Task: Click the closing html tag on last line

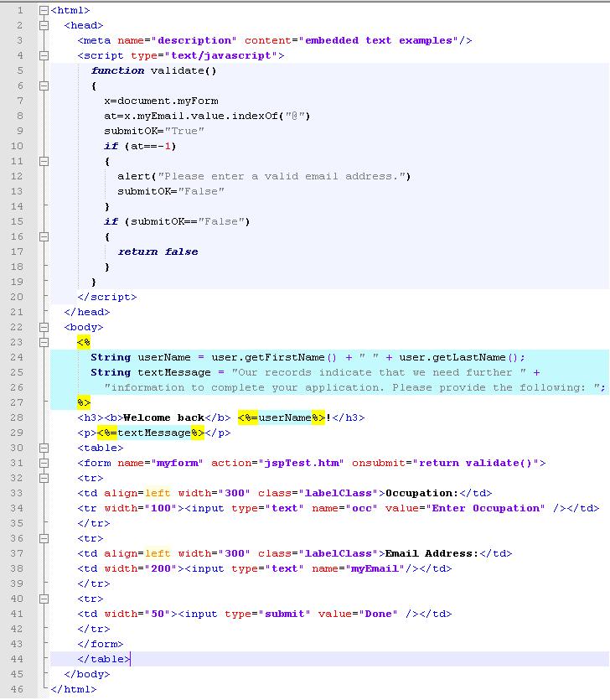Action: pos(74,689)
